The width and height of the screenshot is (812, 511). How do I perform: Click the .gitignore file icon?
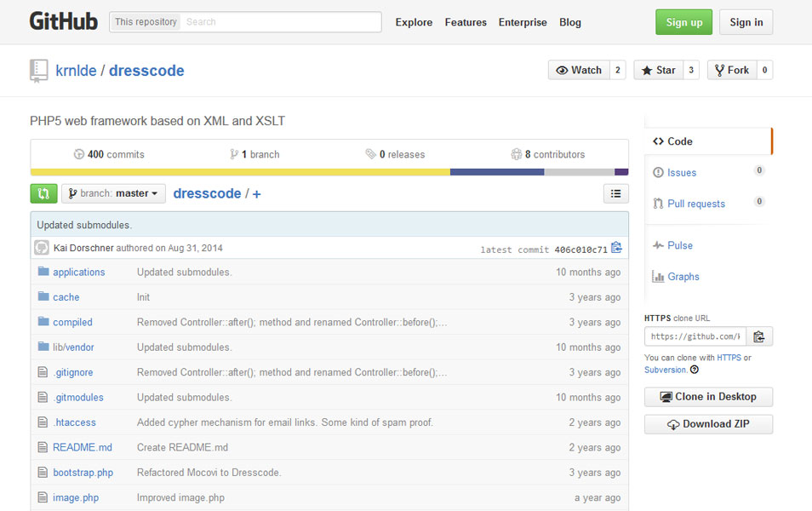[43, 371]
